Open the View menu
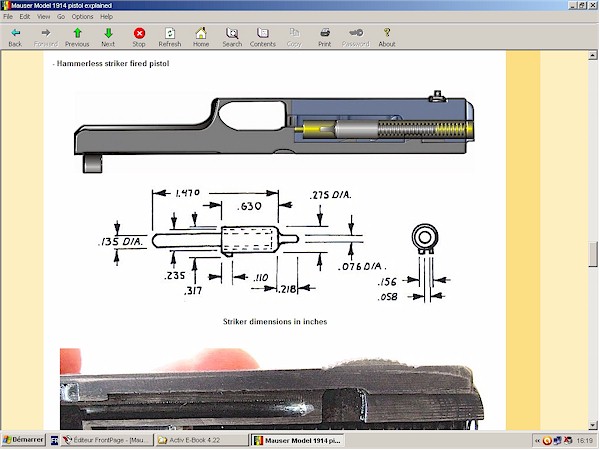Screen dimensions: 600x450 [43, 16]
